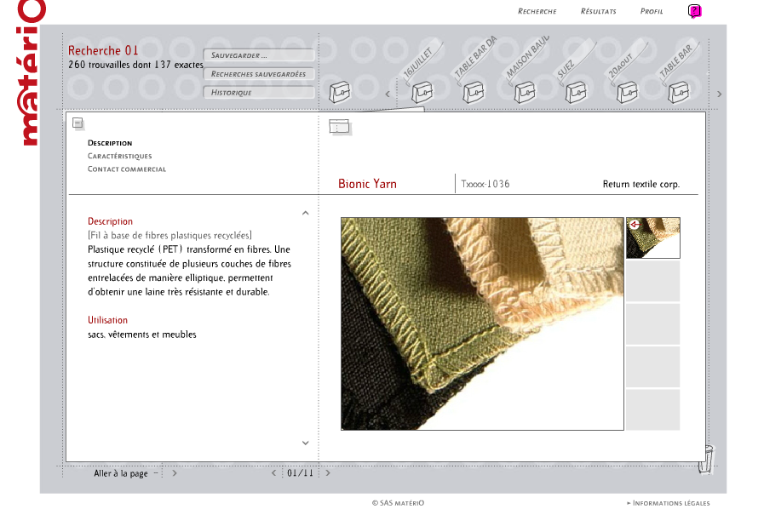The height and width of the screenshot is (532, 764).
Task: Open the SUEZ briefcase
Action: pyautogui.click(x=576, y=92)
